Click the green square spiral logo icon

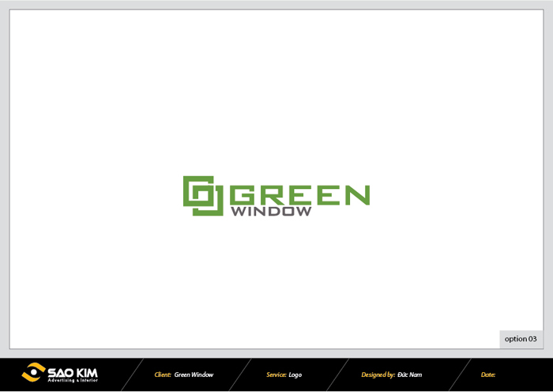pos(204,195)
